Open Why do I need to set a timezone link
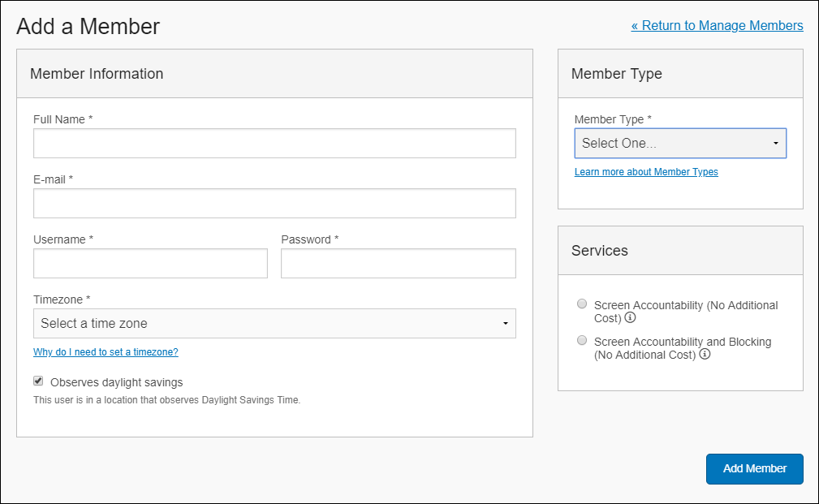The width and height of the screenshot is (819, 504). [x=106, y=352]
